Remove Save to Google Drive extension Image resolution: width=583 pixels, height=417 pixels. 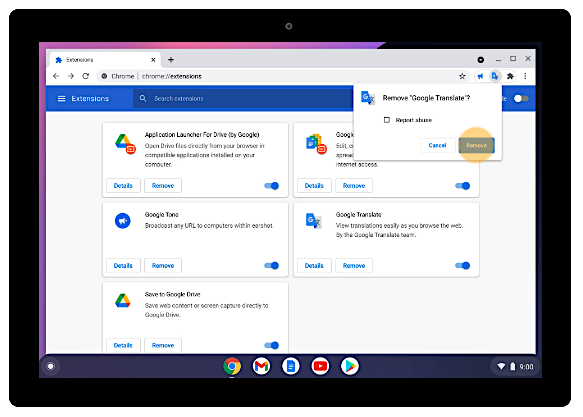click(163, 345)
